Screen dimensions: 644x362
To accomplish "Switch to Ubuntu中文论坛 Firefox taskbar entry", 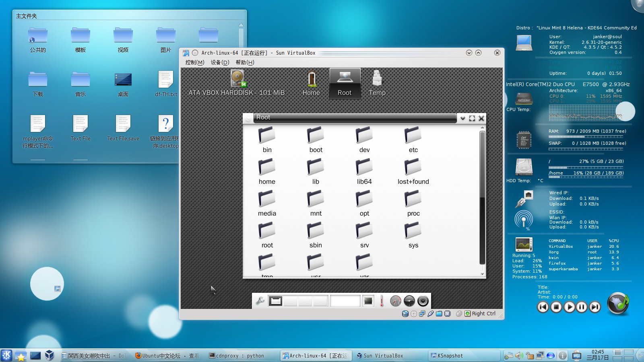I will pyautogui.click(x=168, y=356).
